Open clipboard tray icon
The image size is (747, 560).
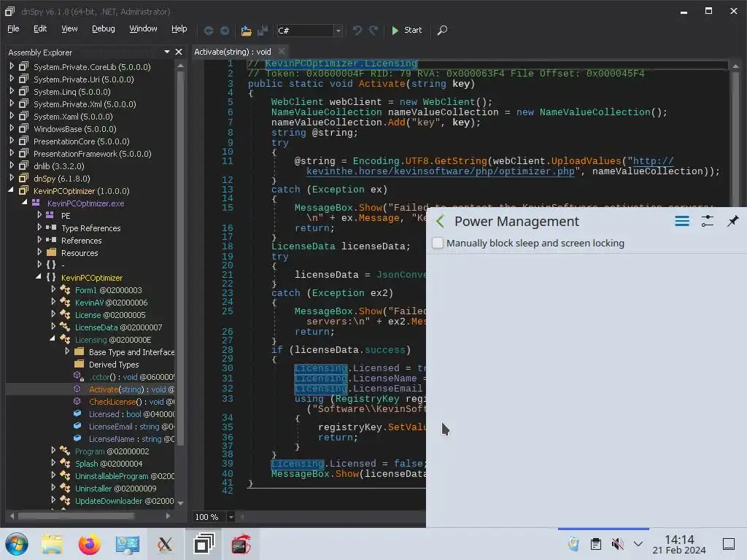coord(595,544)
